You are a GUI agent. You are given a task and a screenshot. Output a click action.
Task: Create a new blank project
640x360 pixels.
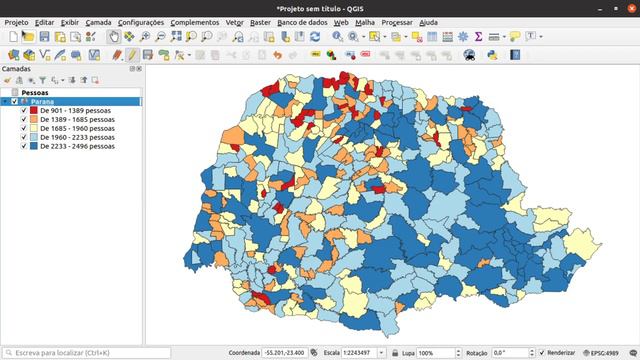13,37
